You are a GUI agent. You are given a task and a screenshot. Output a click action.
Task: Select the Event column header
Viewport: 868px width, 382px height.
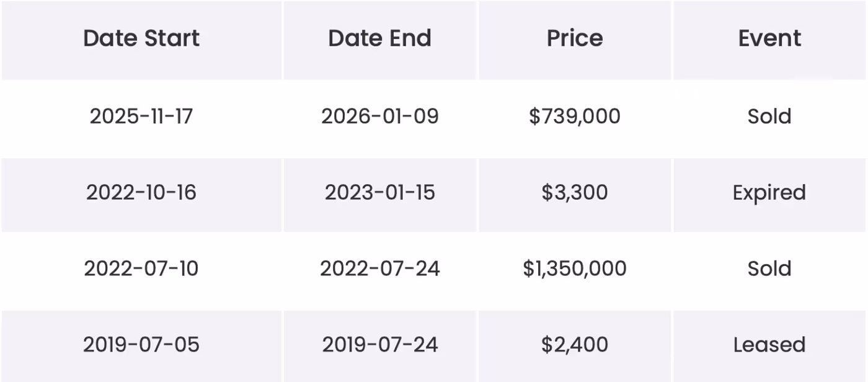click(x=769, y=38)
